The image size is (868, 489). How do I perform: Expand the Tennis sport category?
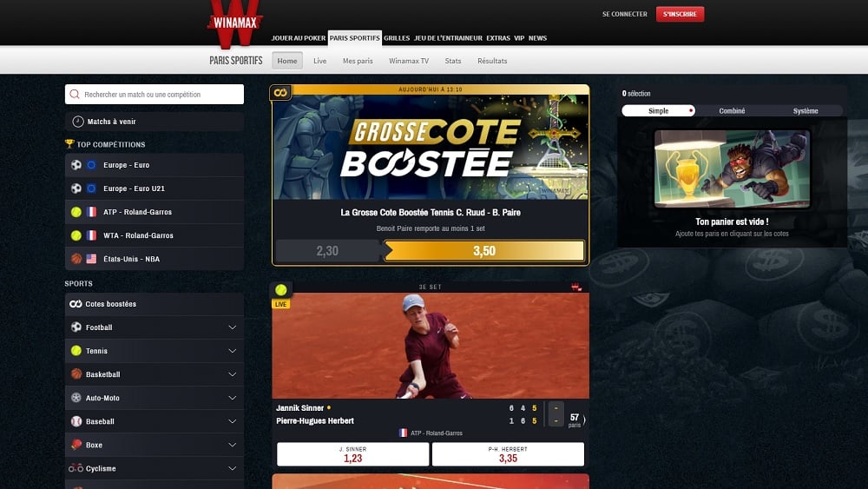pyautogui.click(x=232, y=351)
